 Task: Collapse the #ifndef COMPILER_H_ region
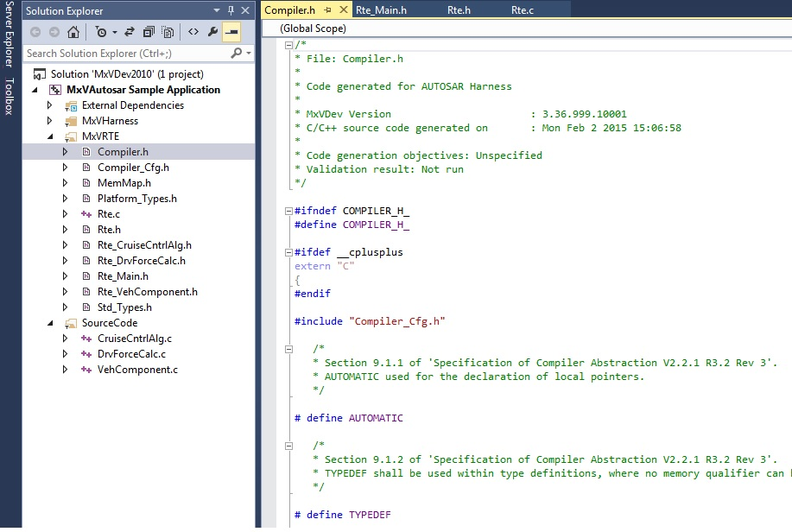click(x=289, y=211)
